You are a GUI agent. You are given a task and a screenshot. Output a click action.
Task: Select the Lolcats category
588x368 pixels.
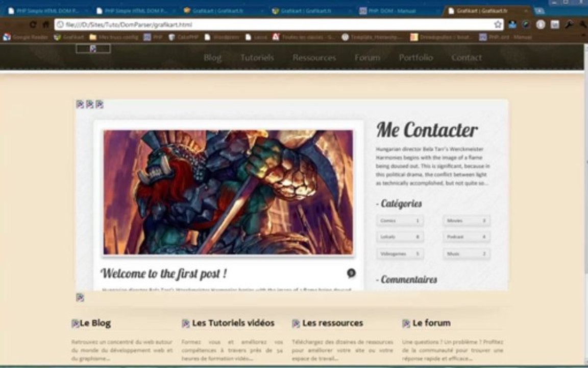pyautogui.click(x=400, y=237)
